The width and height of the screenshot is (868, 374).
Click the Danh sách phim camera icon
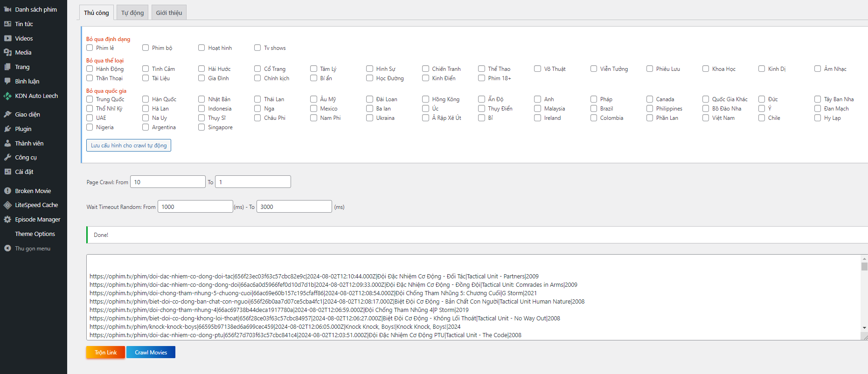tap(7, 9)
